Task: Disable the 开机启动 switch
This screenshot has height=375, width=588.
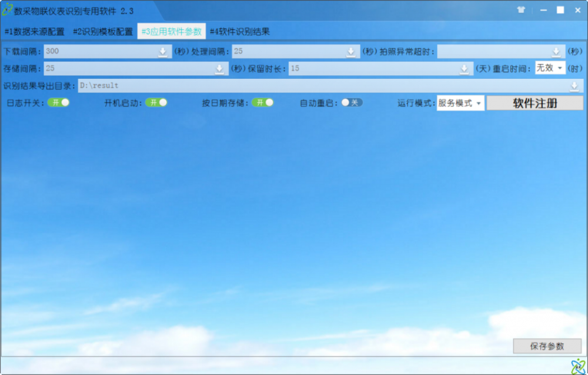Action: 156,102
